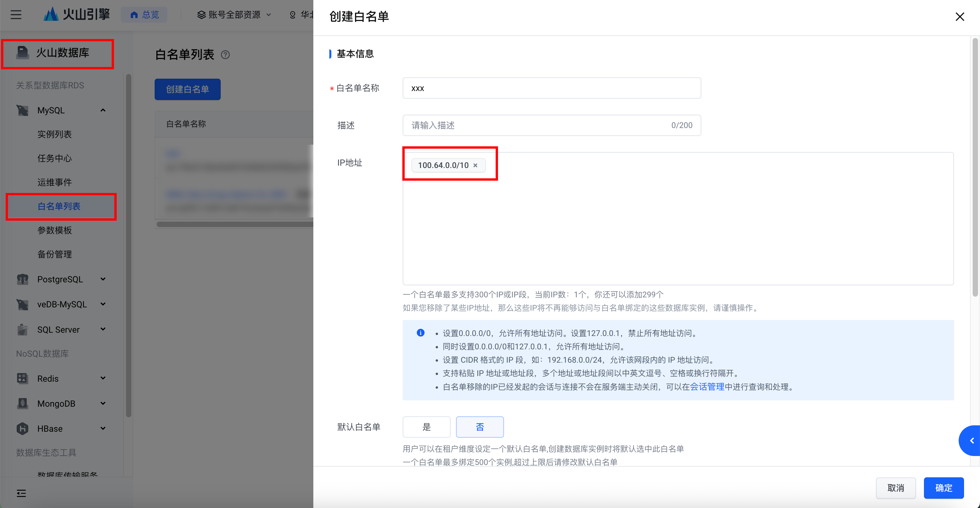
Task: Go to 参数模板 menu item
Action: [54, 230]
